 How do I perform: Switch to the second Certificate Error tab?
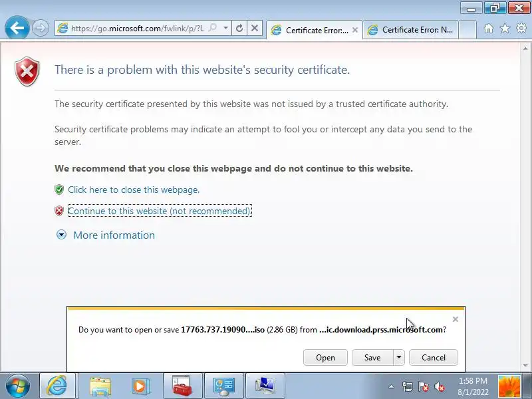pyautogui.click(x=410, y=30)
